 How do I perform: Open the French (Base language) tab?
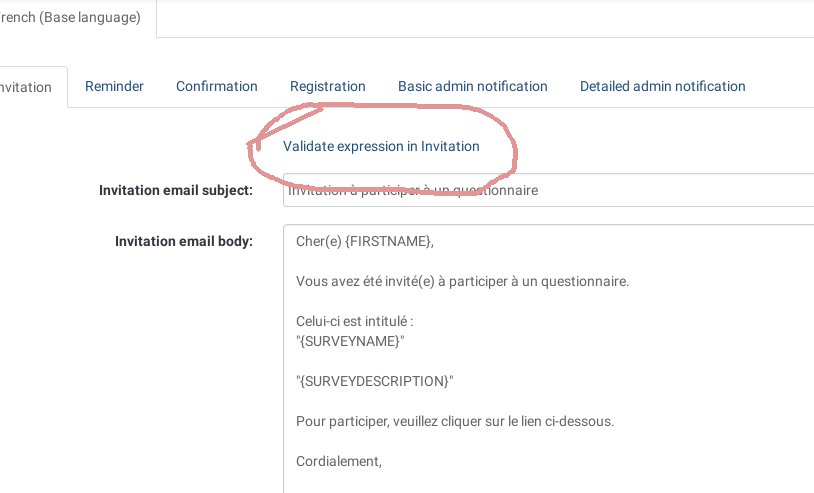(72, 18)
